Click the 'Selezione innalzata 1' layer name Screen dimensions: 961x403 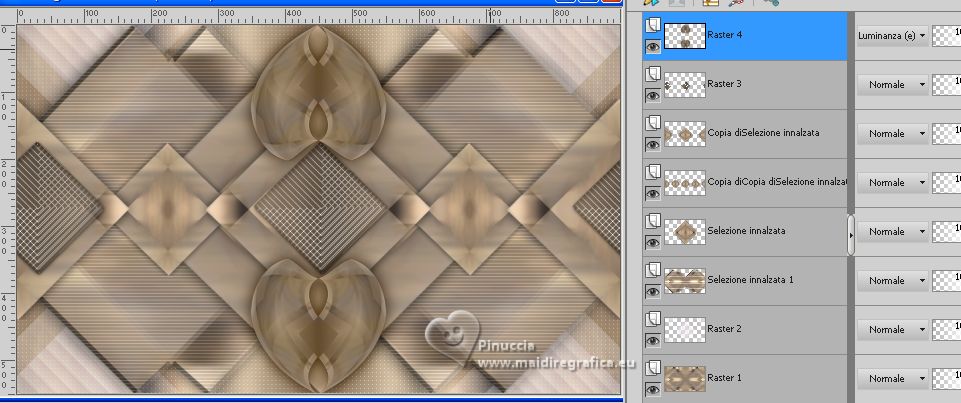point(750,280)
